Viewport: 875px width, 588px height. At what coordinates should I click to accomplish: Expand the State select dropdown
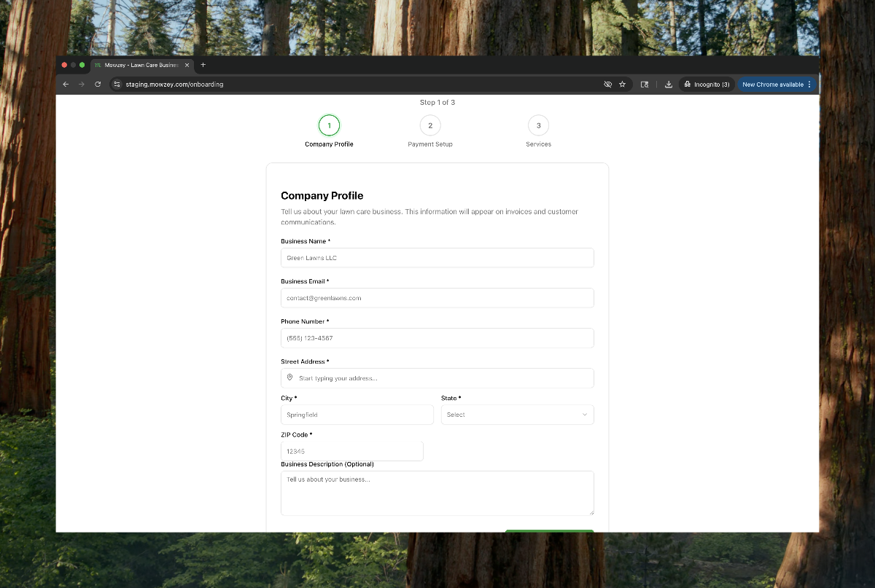click(517, 415)
